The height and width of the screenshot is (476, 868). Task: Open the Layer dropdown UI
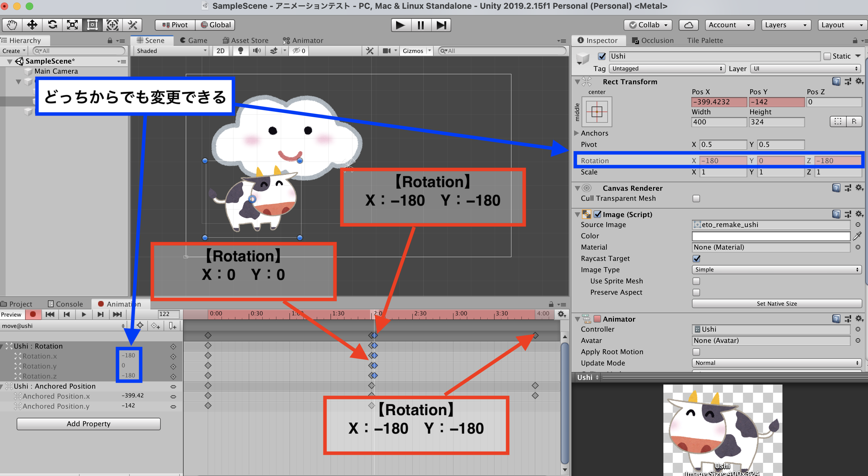coord(805,69)
